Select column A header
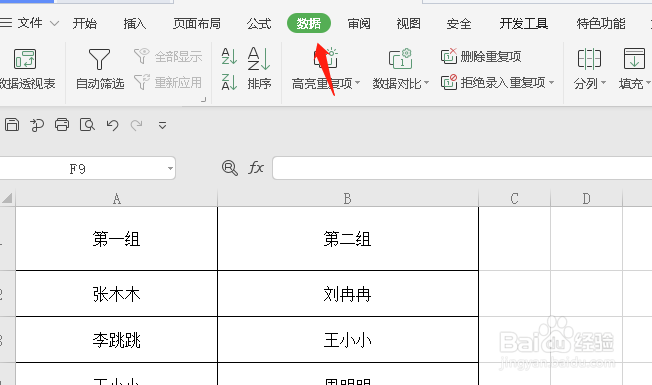This screenshot has width=652, height=385. (x=116, y=198)
